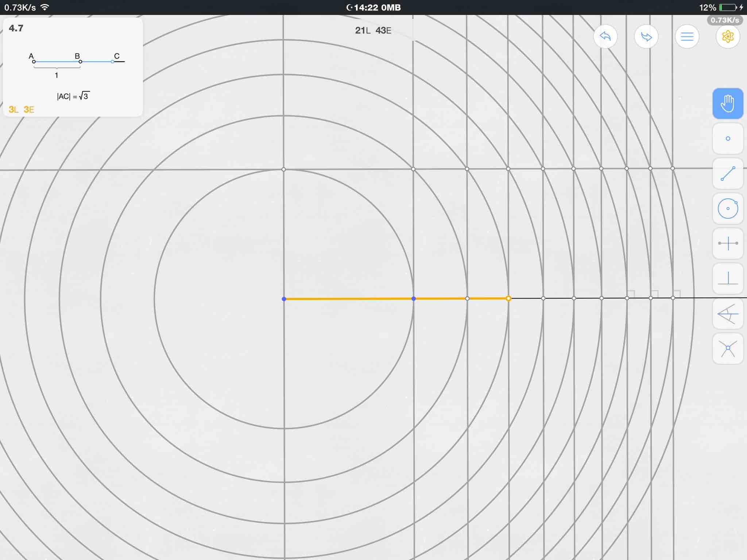Select the line tool
The image size is (747, 560).
(728, 174)
